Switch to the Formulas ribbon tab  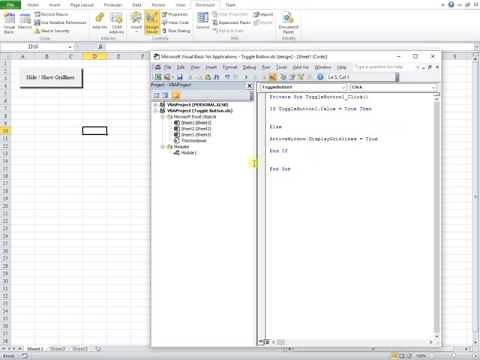[113, 5]
